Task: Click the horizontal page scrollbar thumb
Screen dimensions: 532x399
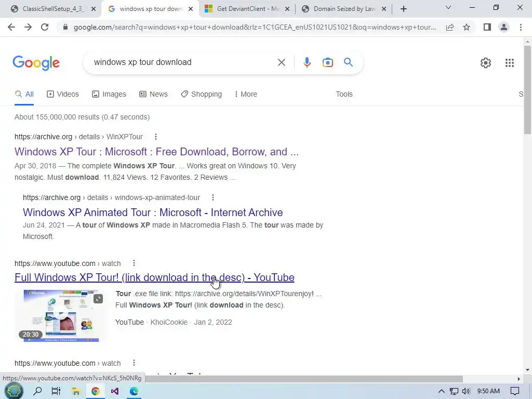Action: [303, 379]
